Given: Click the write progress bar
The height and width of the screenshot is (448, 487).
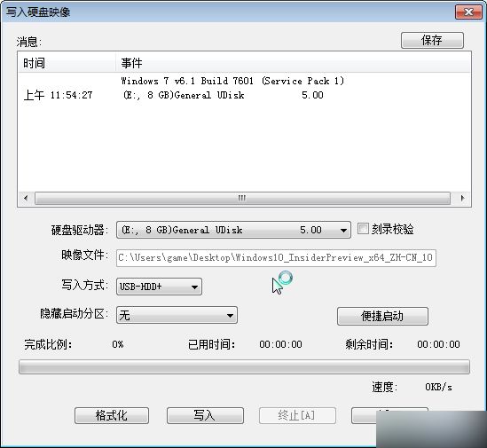Looking at the screenshot, I should click(244, 367).
